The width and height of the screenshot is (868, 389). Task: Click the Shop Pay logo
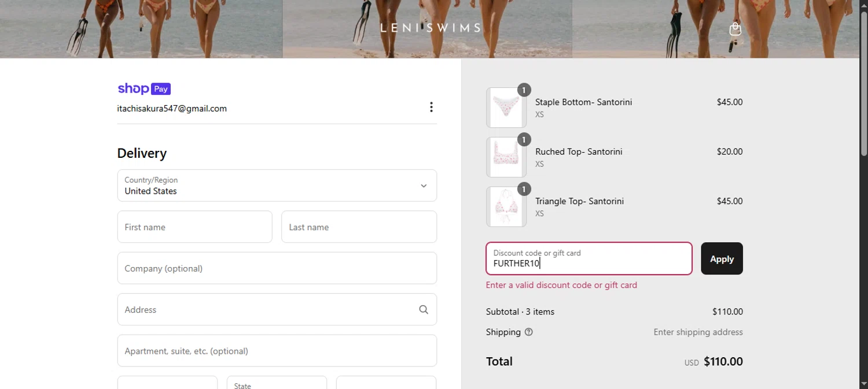coord(144,88)
